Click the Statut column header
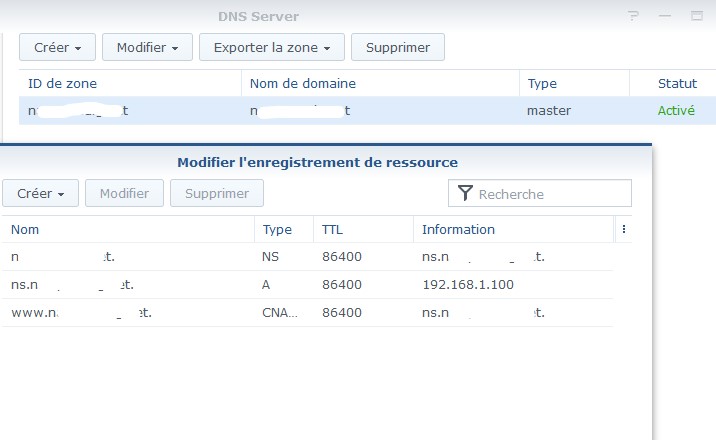 click(x=673, y=84)
